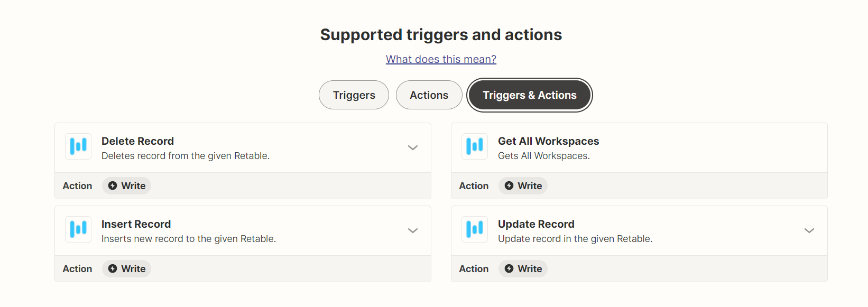Select the Action label on Insert Record card

pos(77,268)
